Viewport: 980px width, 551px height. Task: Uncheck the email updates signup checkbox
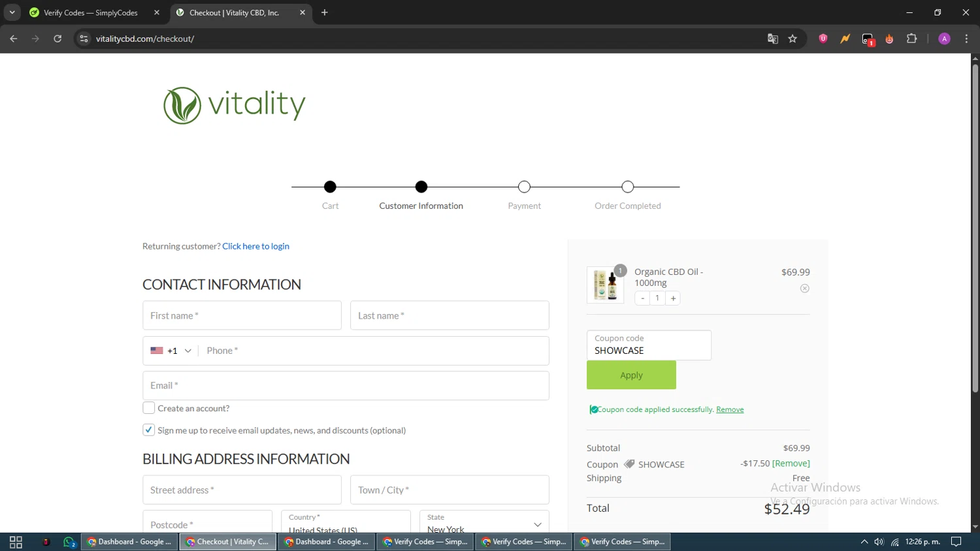click(x=149, y=430)
